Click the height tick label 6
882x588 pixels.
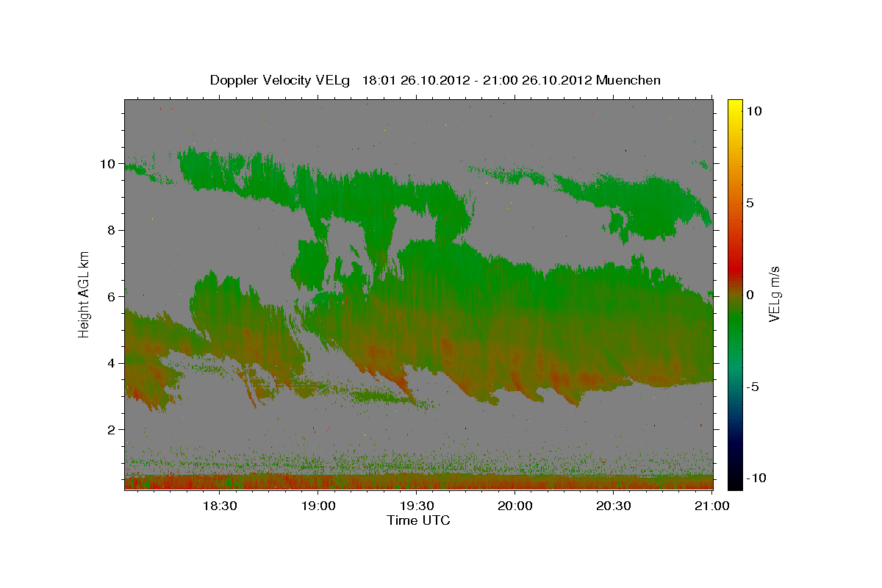pos(110,296)
